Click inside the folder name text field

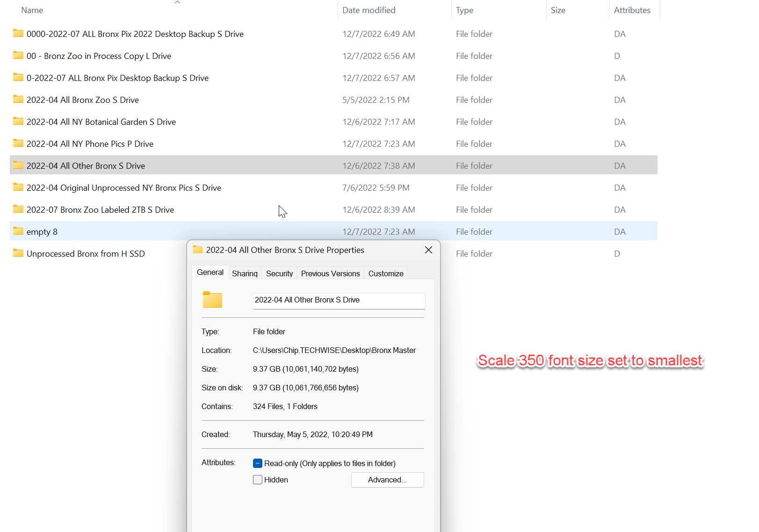(339, 301)
